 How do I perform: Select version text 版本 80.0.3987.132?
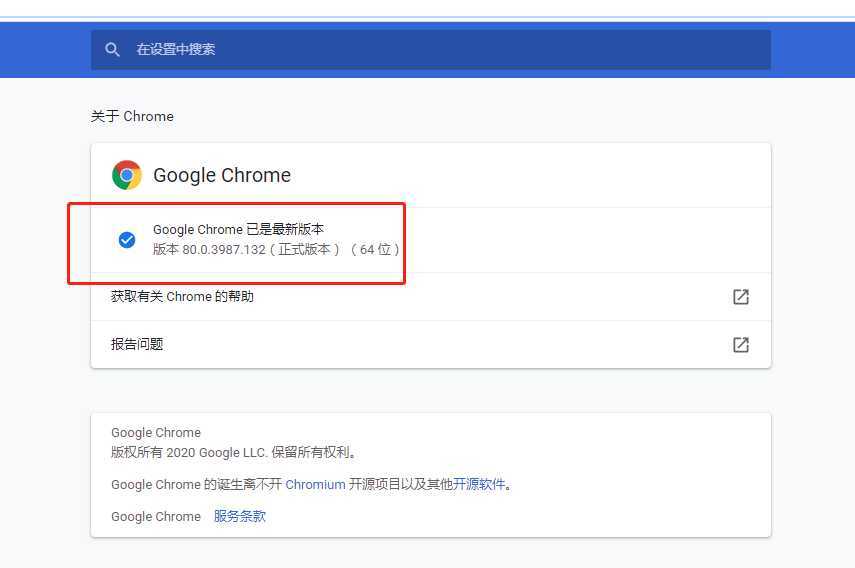[x=209, y=250]
